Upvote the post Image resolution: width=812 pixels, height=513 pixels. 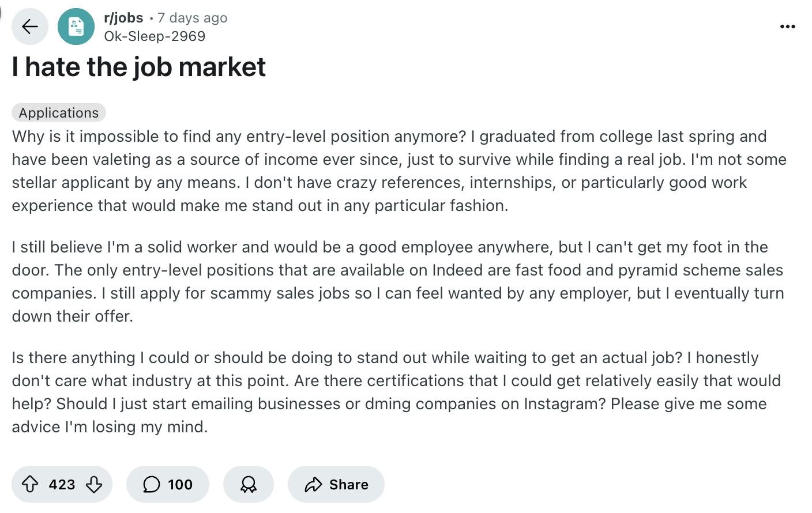pos(30,484)
